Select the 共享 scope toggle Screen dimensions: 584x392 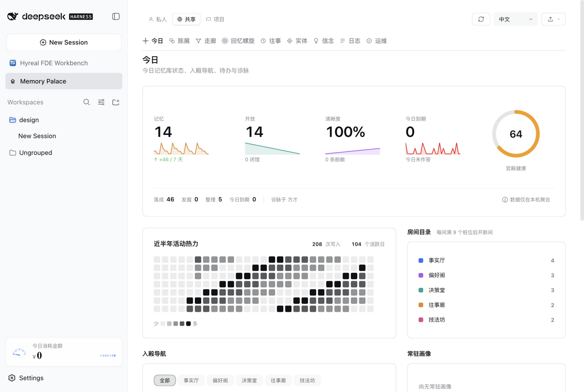coord(186,19)
